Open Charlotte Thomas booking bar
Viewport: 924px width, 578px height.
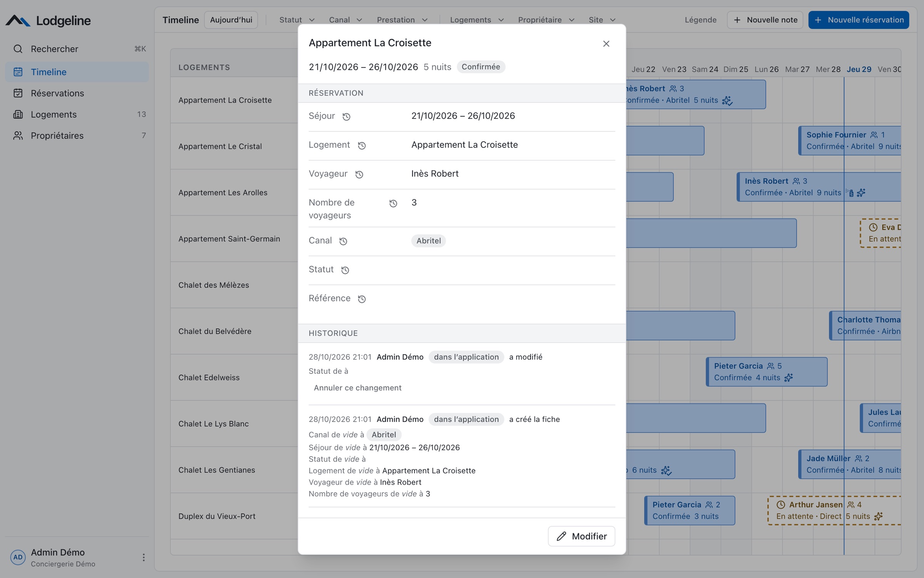[865, 326]
